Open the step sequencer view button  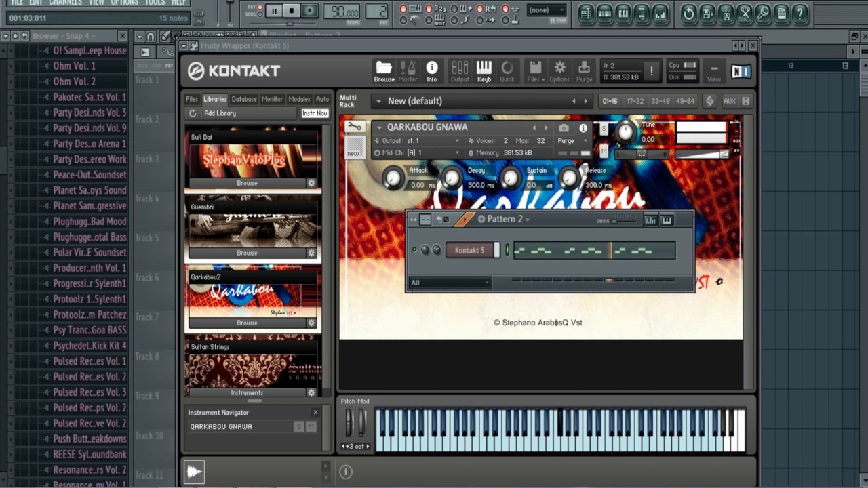[x=604, y=13]
